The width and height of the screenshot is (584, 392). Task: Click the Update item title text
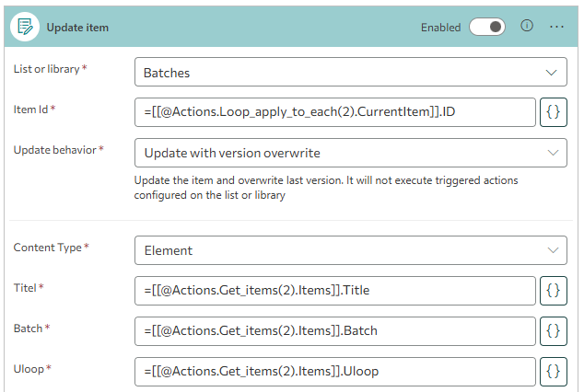click(77, 28)
